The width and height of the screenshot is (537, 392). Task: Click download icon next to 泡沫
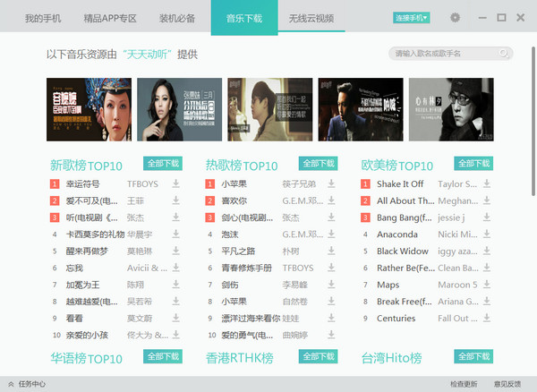331,234
